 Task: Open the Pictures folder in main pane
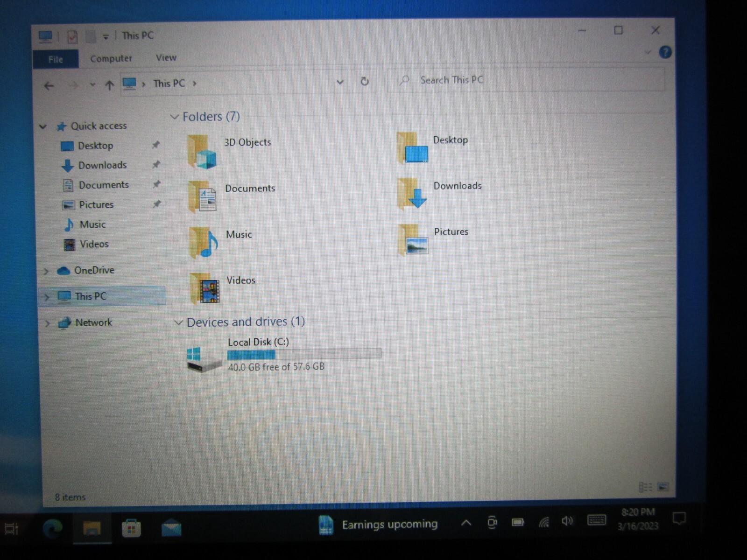413,239
